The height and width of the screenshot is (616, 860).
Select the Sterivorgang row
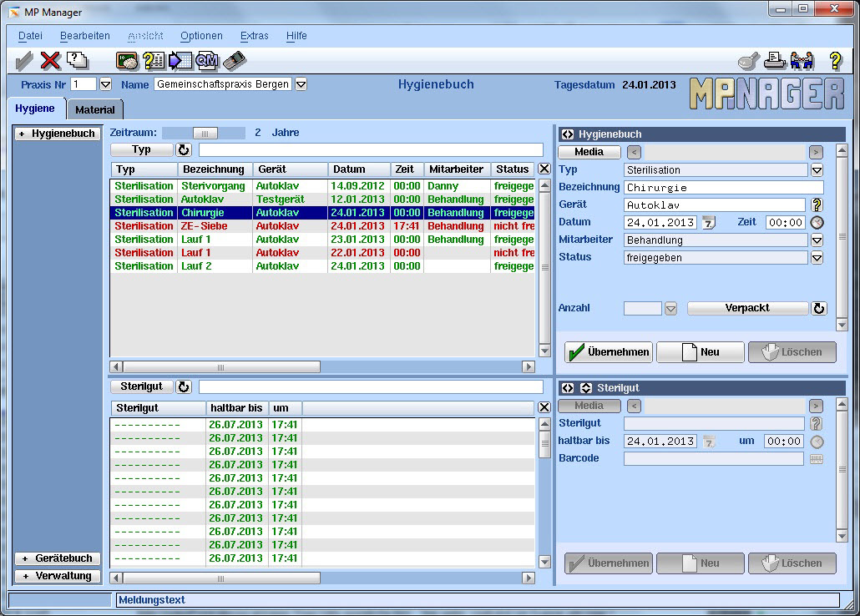click(x=322, y=186)
